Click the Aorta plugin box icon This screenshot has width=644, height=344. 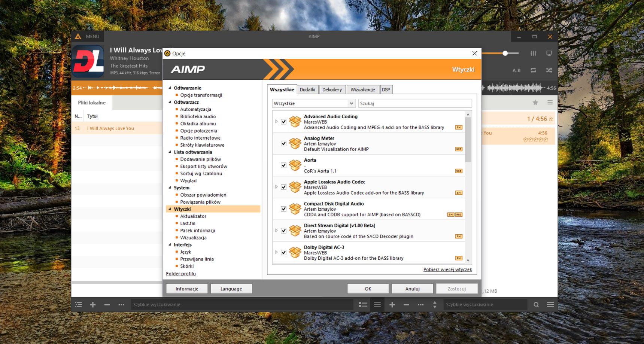click(x=295, y=165)
